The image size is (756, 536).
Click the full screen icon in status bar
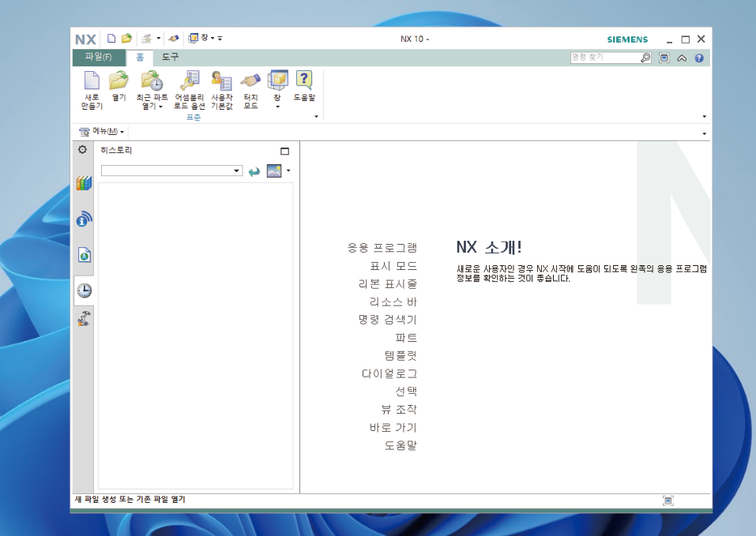click(668, 500)
